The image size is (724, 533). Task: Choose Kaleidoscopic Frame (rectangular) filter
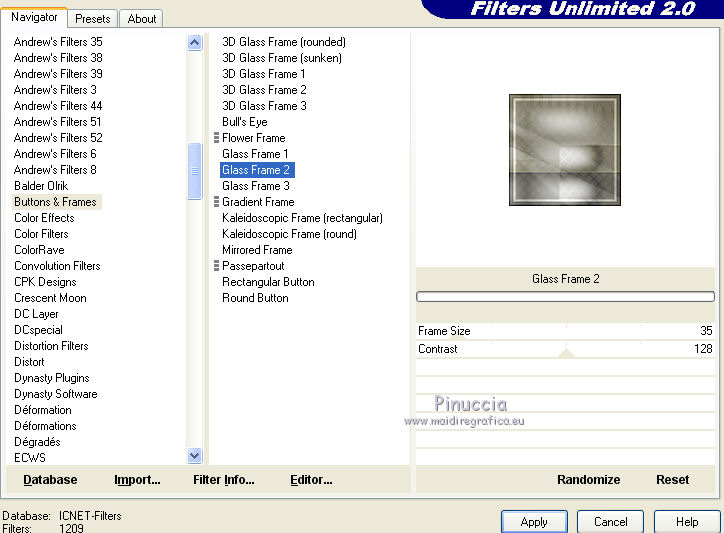302,218
